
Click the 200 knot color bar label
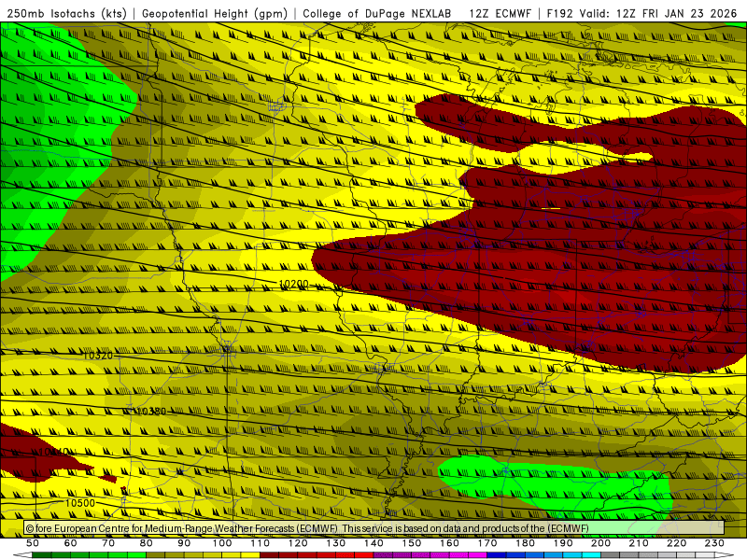tap(600, 543)
